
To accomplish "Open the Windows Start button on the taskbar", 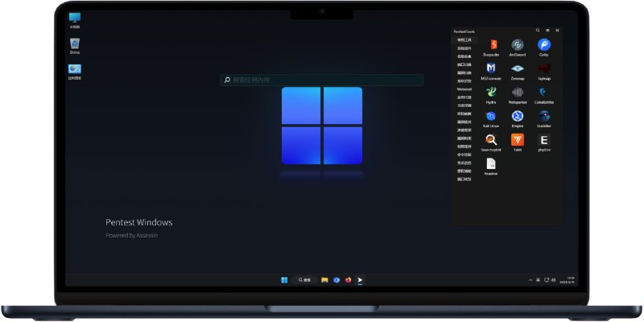I will click(284, 280).
